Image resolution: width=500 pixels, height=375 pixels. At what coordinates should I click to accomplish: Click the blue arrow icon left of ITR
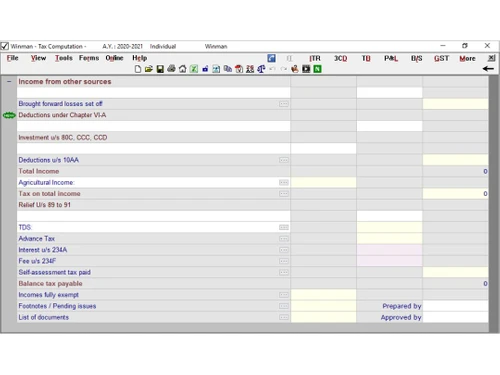[272, 58]
